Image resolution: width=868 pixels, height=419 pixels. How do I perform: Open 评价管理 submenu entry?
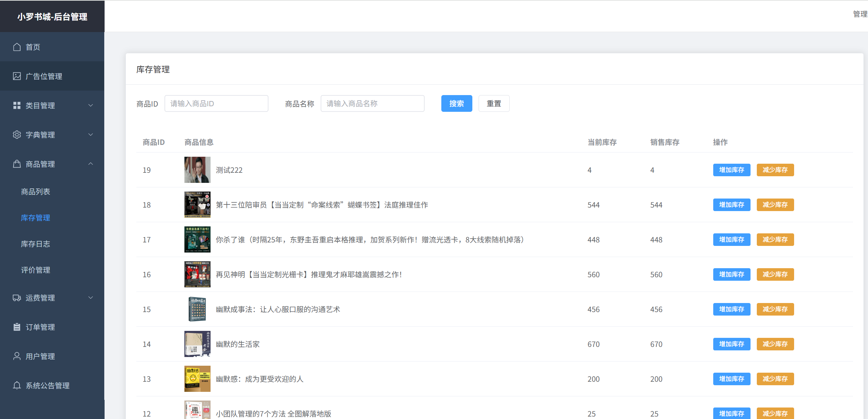(x=36, y=270)
